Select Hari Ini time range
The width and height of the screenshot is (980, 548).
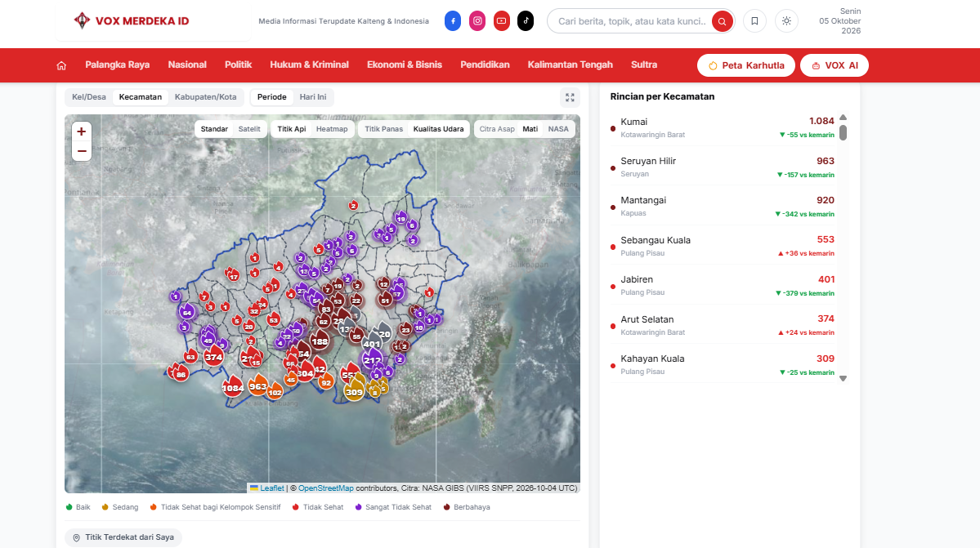[x=313, y=97]
